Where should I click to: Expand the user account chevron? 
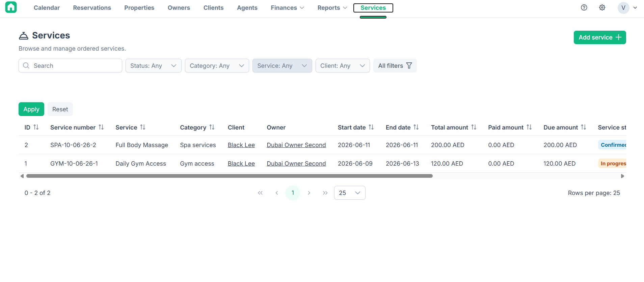coord(635,8)
